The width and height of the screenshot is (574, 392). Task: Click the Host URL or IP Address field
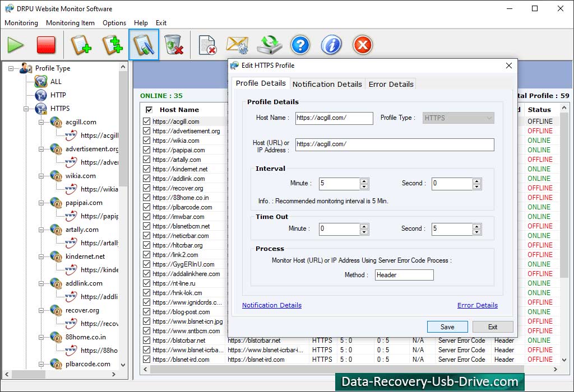[395, 144]
